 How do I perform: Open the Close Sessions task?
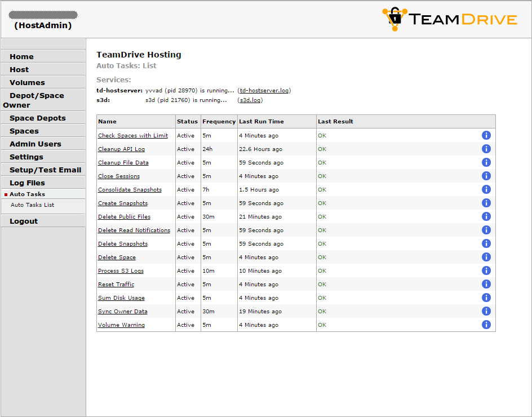(118, 176)
